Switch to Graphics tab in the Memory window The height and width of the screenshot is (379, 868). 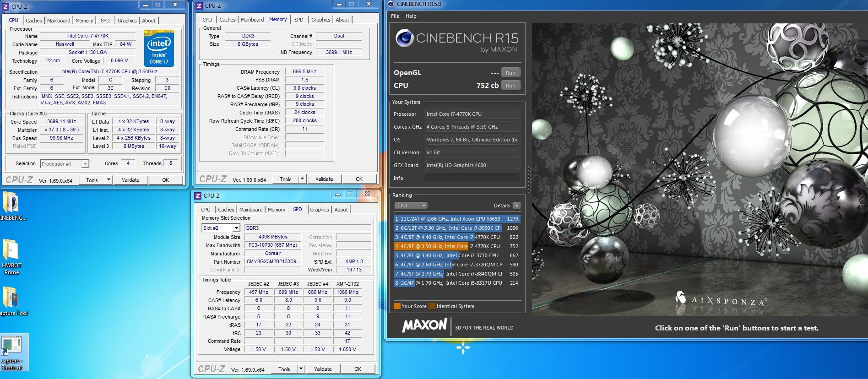pyautogui.click(x=320, y=20)
